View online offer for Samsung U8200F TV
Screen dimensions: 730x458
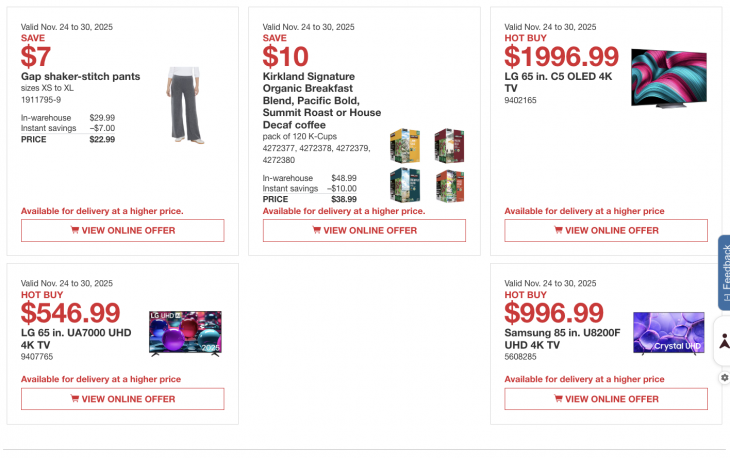click(x=606, y=399)
